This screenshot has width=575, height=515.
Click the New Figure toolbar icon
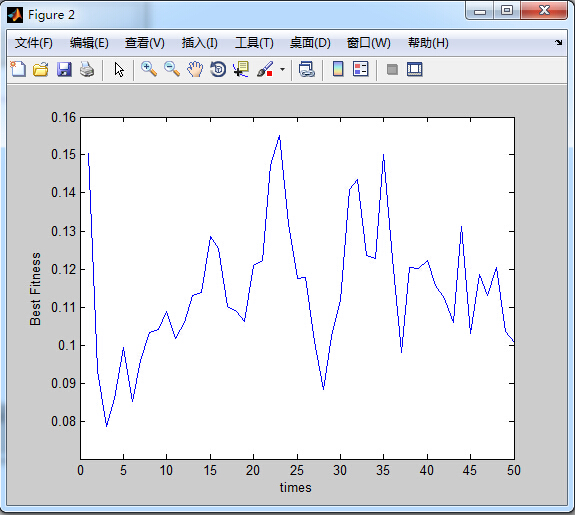(18, 69)
